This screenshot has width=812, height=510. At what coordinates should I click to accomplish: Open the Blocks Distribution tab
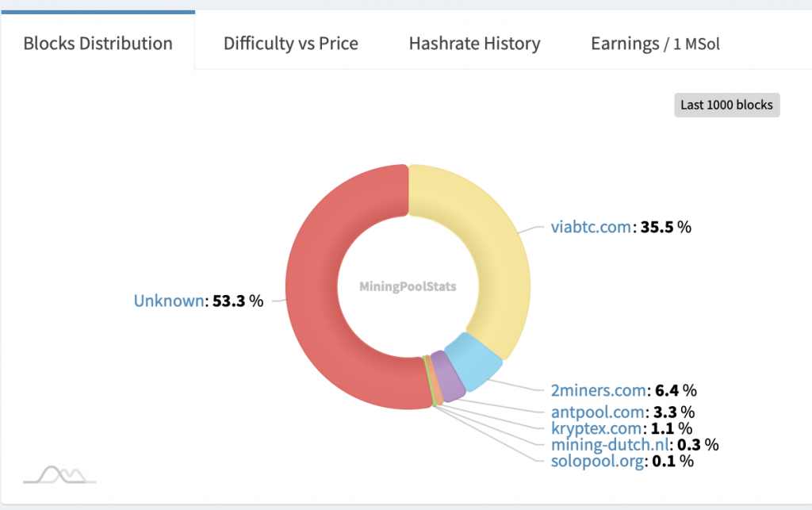(x=98, y=43)
